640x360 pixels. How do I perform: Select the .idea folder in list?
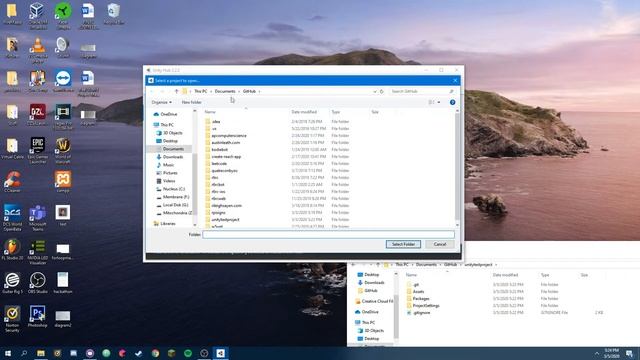coord(215,122)
